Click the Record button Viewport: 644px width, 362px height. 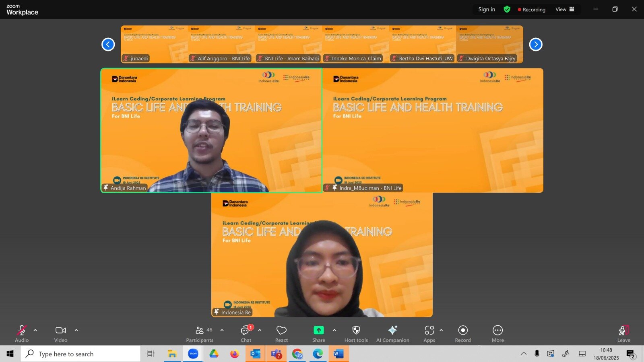(463, 334)
